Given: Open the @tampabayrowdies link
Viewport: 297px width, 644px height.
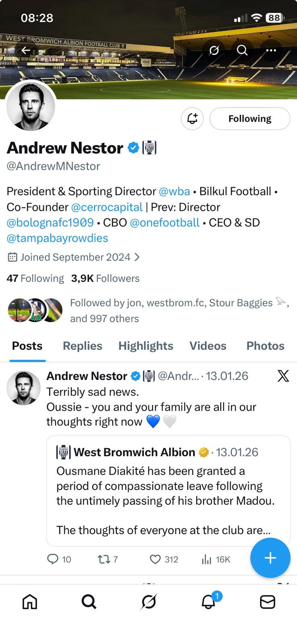Looking at the screenshot, I should click(x=57, y=238).
